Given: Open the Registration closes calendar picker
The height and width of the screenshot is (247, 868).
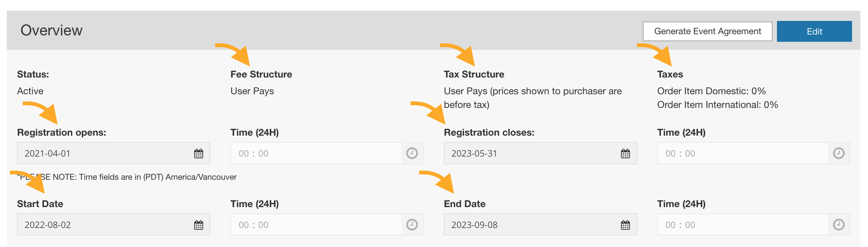Looking at the screenshot, I should click(624, 153).
